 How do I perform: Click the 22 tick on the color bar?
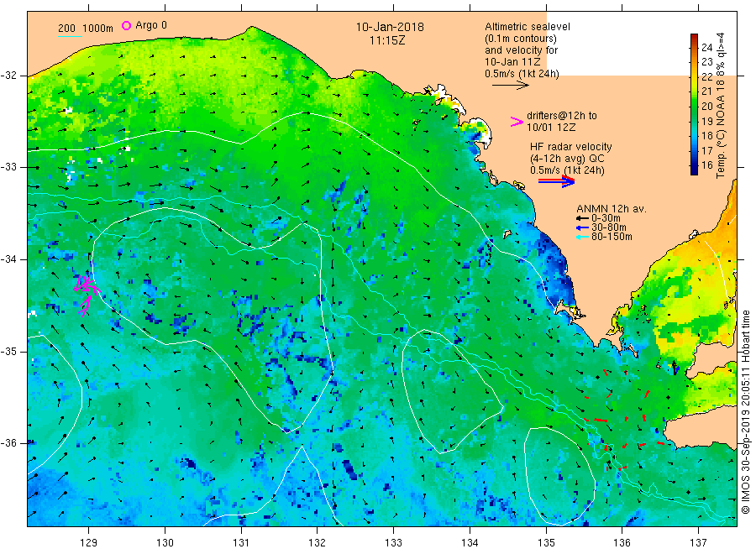pyautogui.click(x=706, y=76)
